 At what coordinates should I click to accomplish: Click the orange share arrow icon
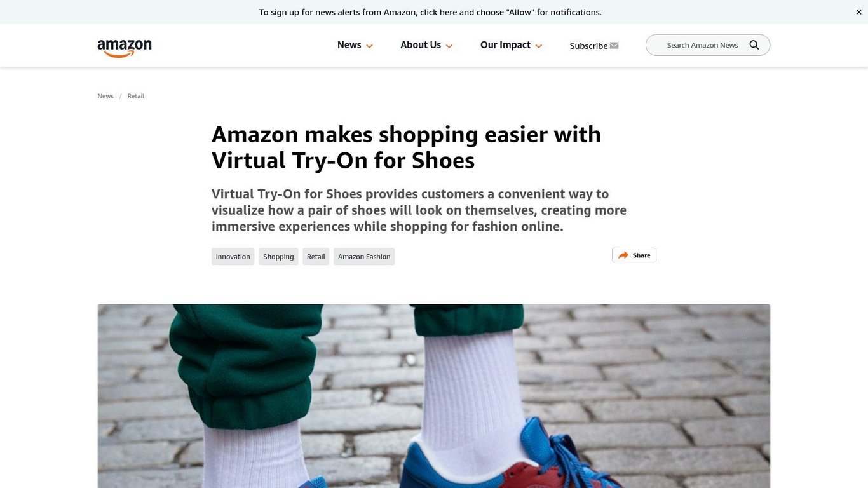[623, 255]
